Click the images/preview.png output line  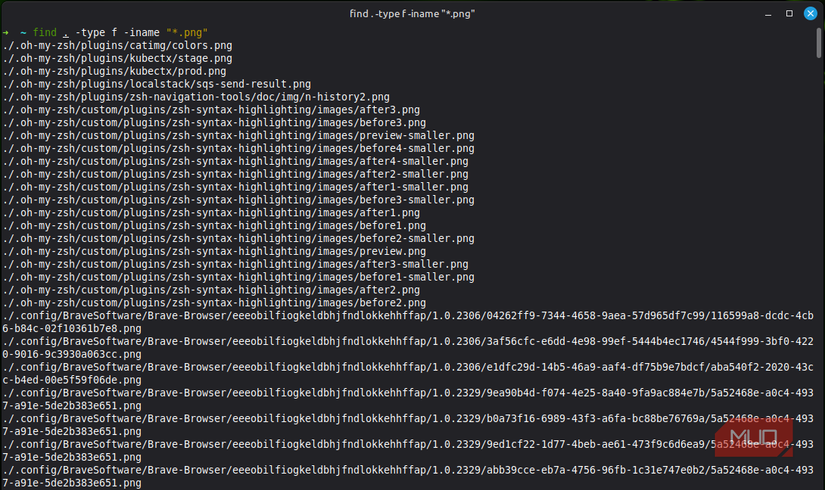tap(214, 252)
